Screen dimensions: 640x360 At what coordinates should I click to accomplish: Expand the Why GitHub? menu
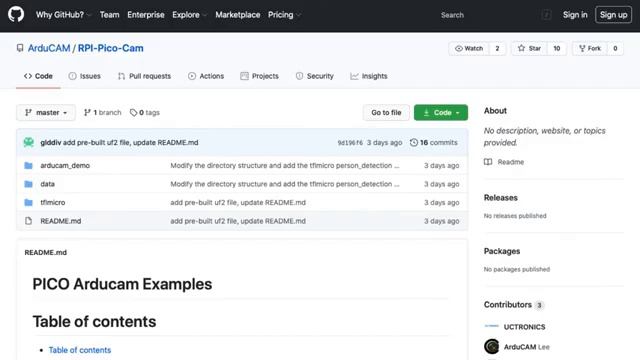[63, 15]
